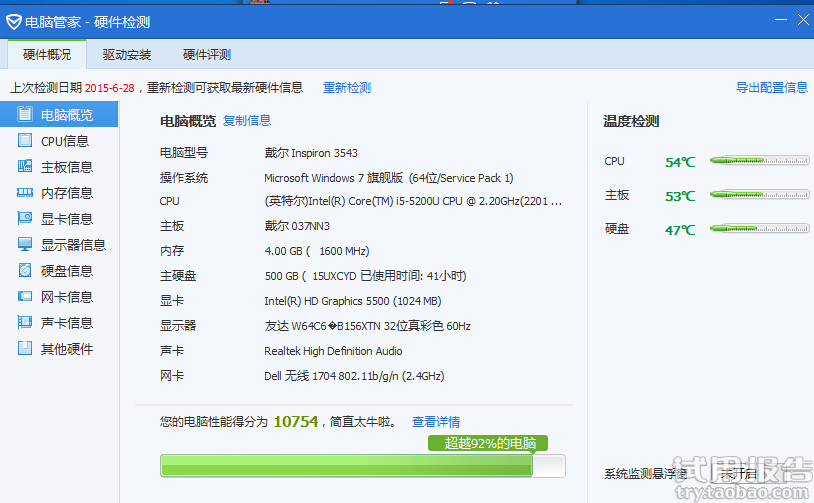Click the 内存信息 memory stick icon
Image resolution: width=814 pixels, height=503 pixels.
click(x=25, y=193)
